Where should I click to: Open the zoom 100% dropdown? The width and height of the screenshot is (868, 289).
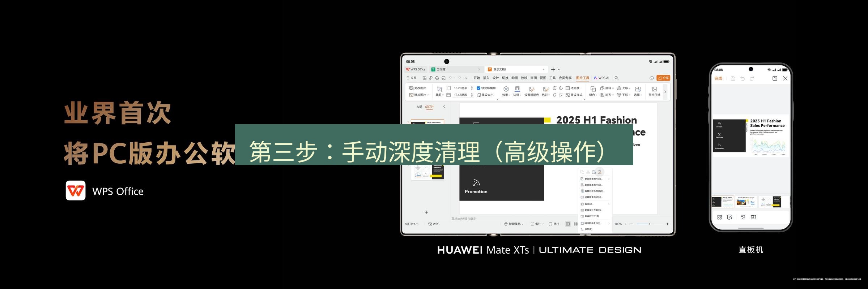[620, 224]
